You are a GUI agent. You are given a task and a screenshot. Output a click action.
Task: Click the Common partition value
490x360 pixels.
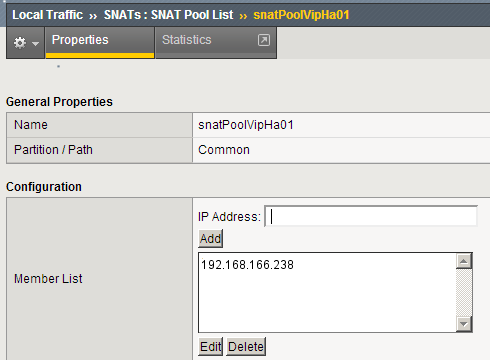click(224, 150)
